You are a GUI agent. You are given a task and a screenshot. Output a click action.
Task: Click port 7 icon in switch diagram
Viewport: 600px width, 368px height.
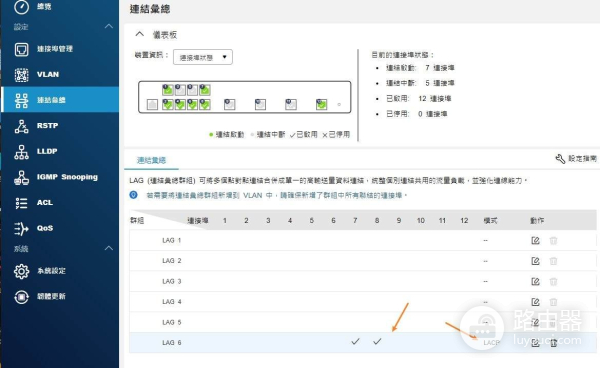click(205, 90)
